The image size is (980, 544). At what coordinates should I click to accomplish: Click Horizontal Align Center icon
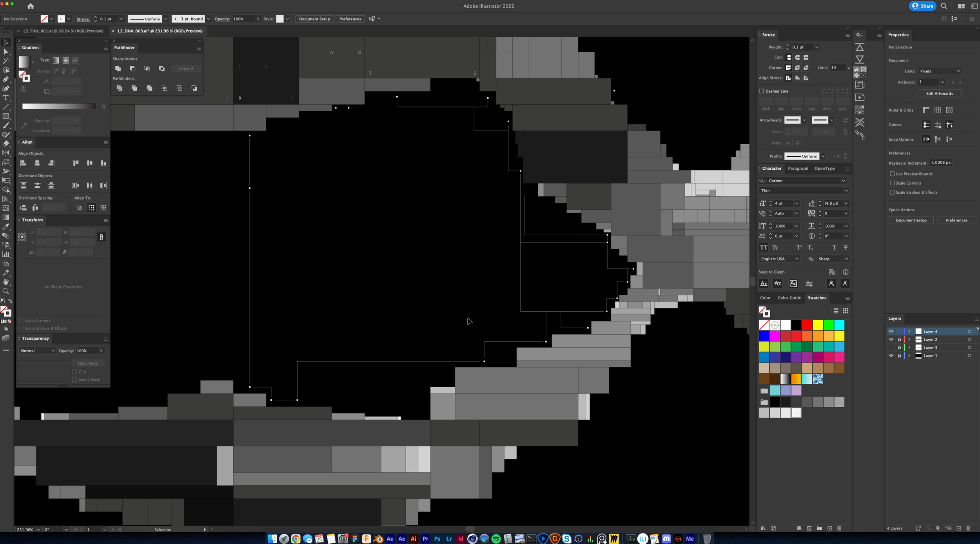point(37,163)
